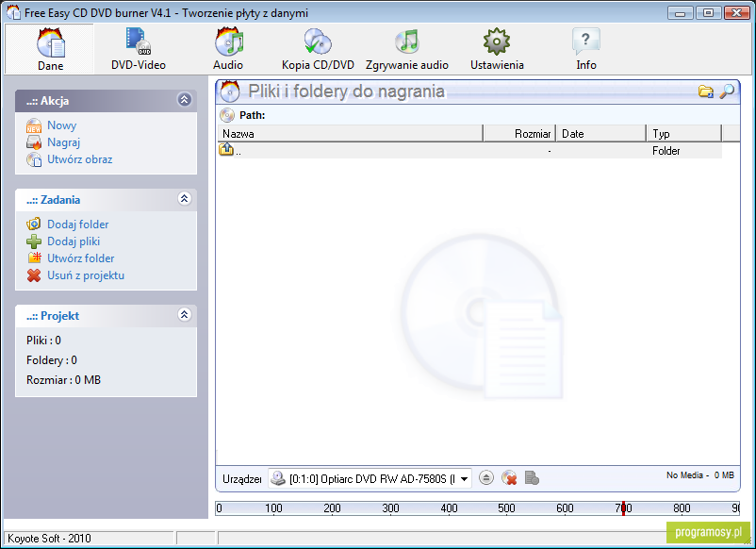Viewport: 756px width, 549px height.
Task: Open Ustawienia settings
Action: pos(497,49)
